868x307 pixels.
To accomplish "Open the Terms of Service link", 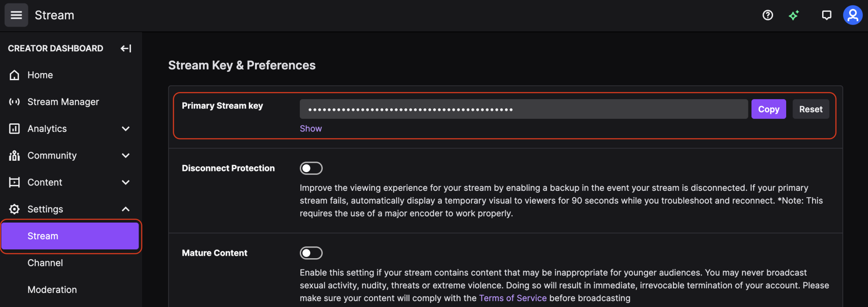I will click(513, 298).
